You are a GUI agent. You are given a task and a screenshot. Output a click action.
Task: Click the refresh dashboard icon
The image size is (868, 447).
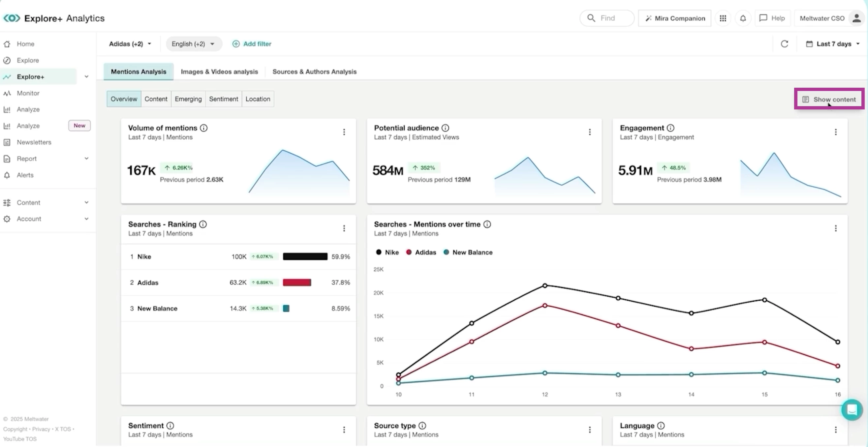pyautogui.click(x=784, y=44)
